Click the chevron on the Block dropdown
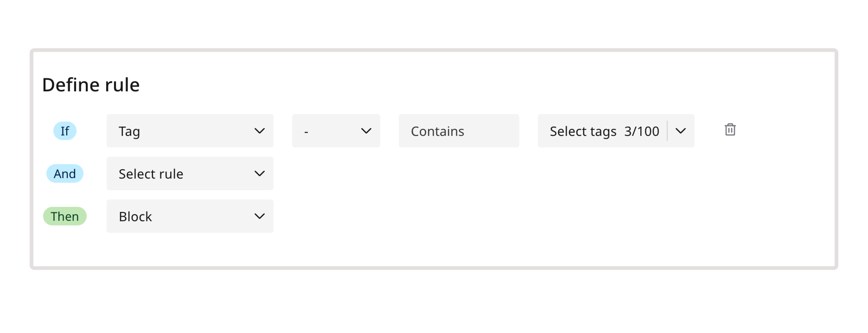This screenshot has height=333, width=868. click(x=259, y=216)
